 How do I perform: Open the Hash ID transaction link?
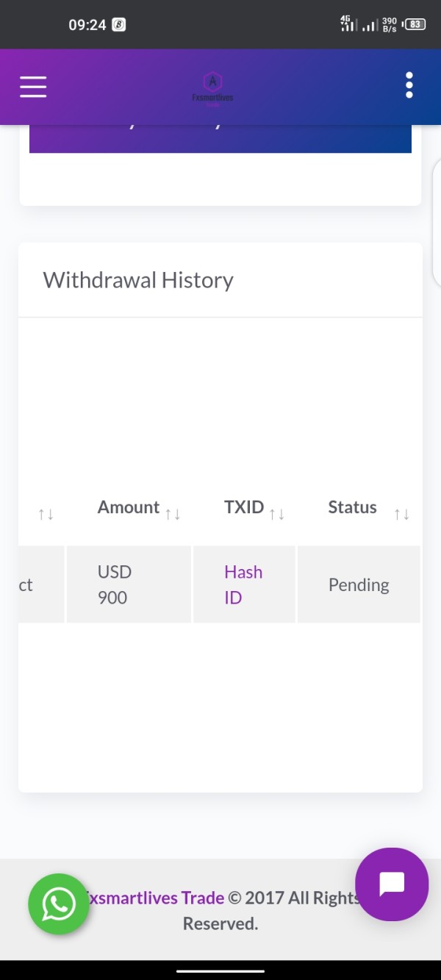(x=243, y=584)
